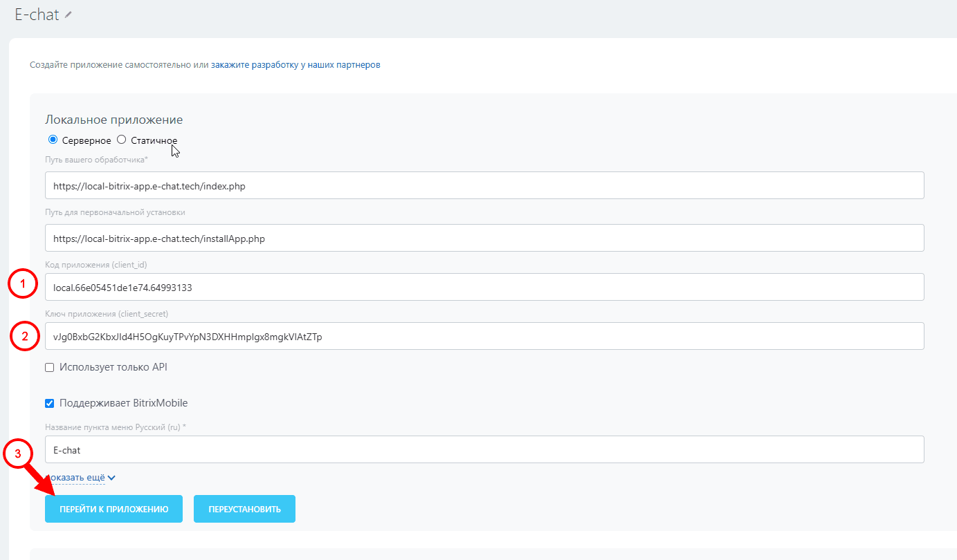Enable the Использует только API checkbox
Viewport: 957px width, 560px height.
point(50,368)
